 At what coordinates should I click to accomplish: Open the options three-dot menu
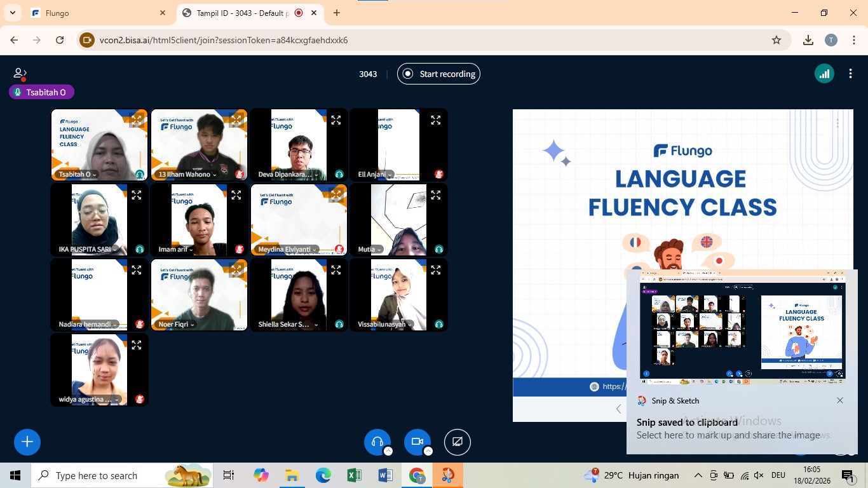coord(850,74)
